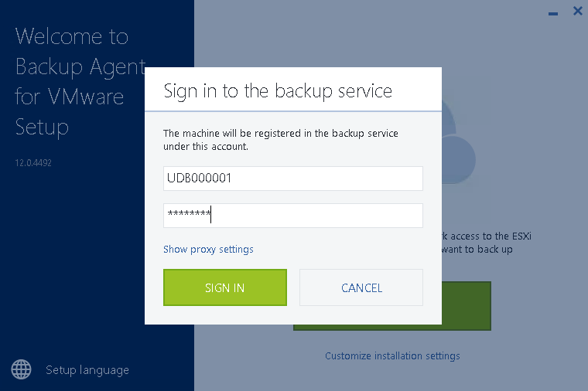Open Customize installation settings link
Image resolution: width=588 pixels, height=391 pixels.
tap(392, 355)
